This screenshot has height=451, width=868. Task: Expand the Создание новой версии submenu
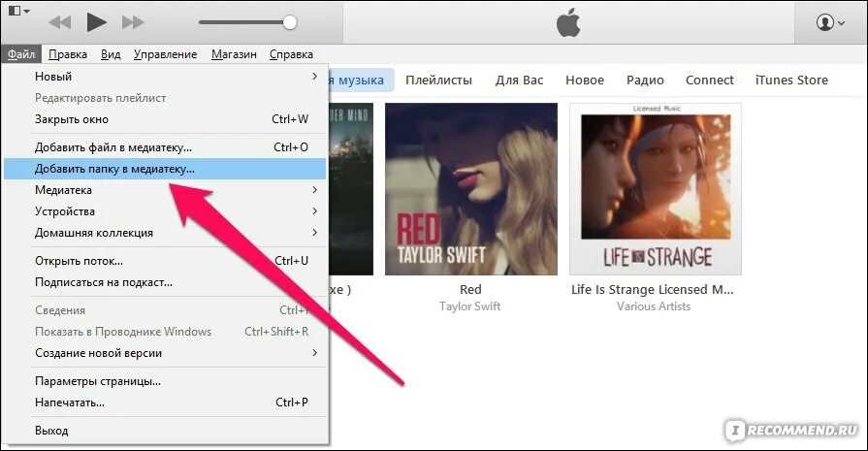165,353
